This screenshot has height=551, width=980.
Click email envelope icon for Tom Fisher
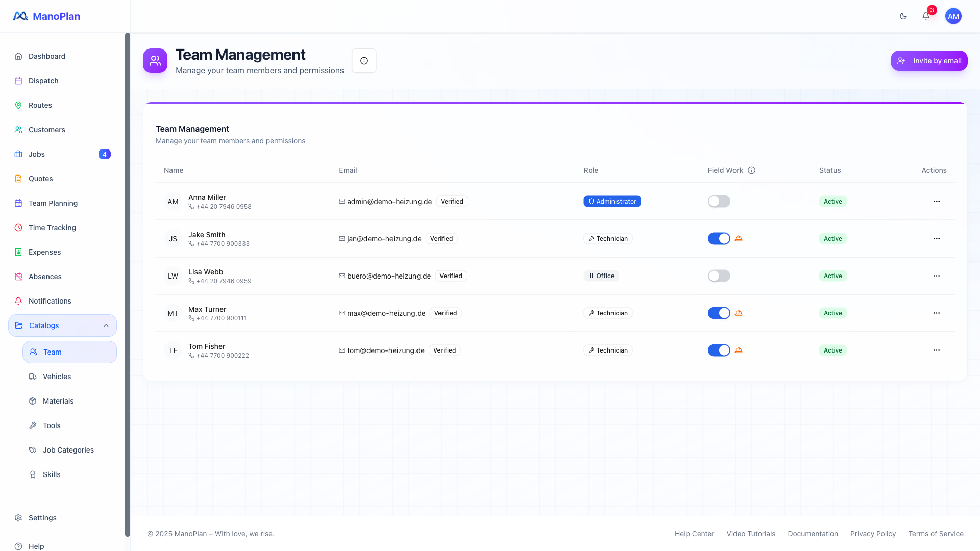(342, 350)
